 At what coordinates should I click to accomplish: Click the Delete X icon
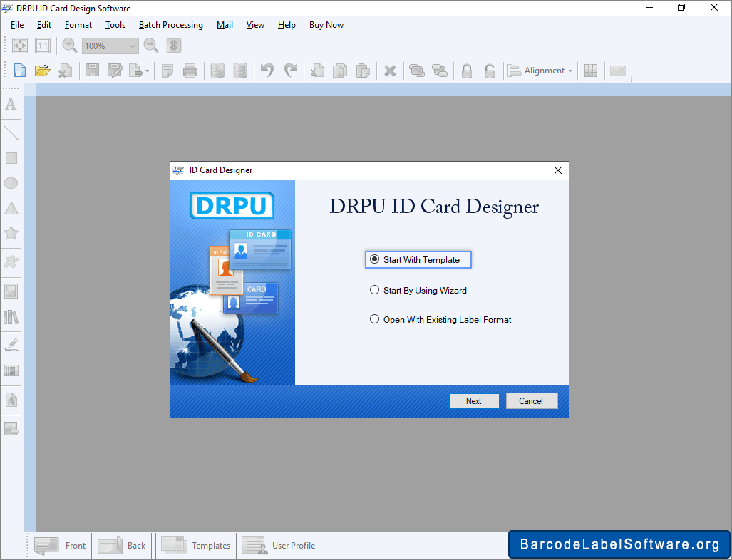(x=390, y=71)
